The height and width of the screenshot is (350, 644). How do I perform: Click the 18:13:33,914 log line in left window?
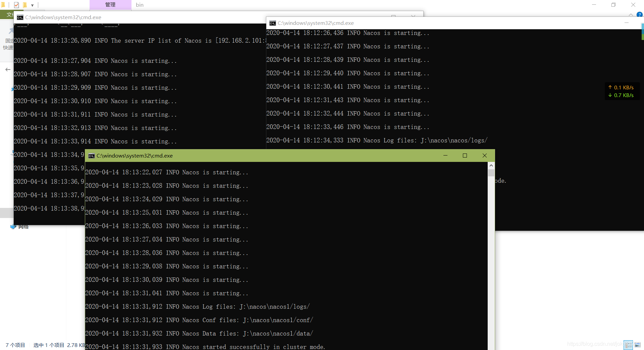click(x=95, y=141)
